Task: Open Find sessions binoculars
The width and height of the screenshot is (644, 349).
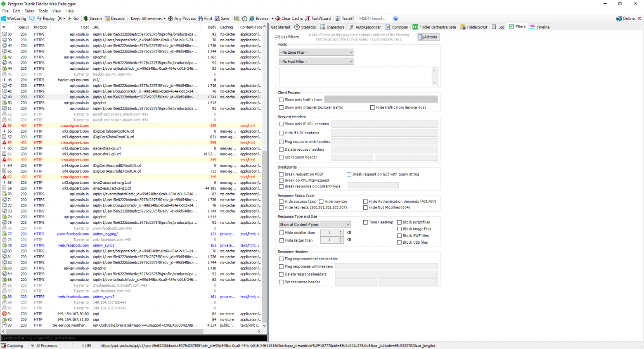Action: coord(205,18)
